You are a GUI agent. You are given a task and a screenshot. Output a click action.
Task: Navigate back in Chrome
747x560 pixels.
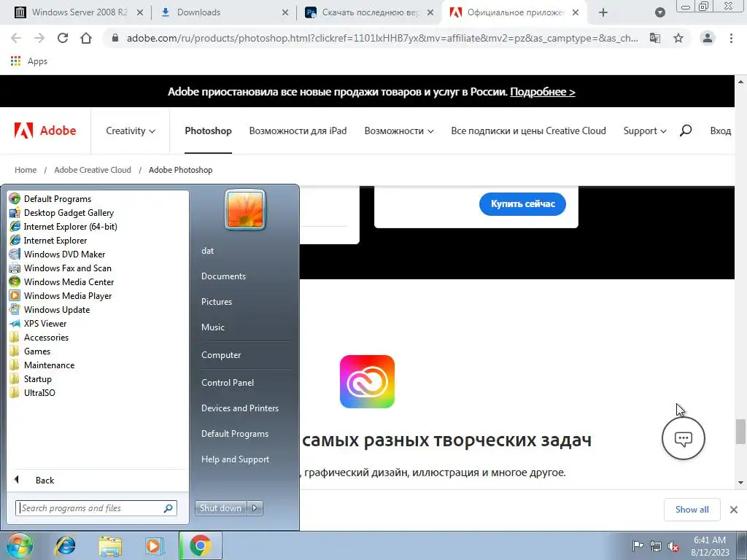point(16,38)
